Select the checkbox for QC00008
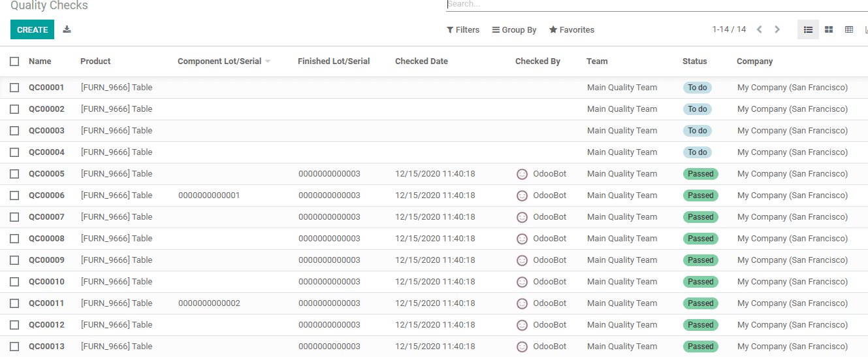This screenshot has width=868, height=357. click(x=14, y=239)
